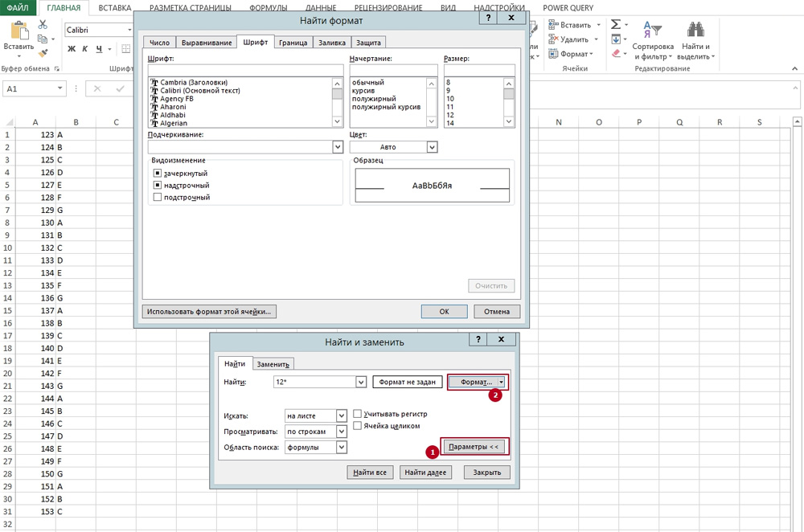Toggle the зачеркнутый strikethrough checkbox
Viewport: 804px width, 532px height.
pos(158,173)
